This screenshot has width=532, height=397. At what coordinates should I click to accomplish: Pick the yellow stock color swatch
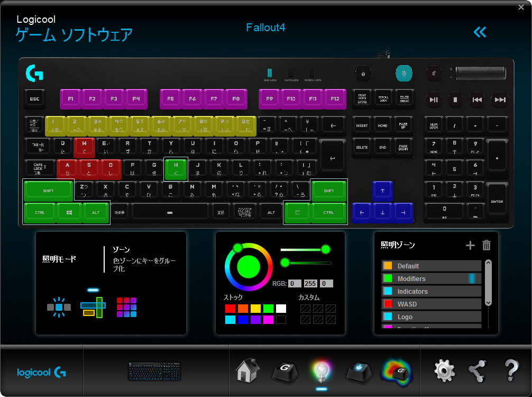255,309
